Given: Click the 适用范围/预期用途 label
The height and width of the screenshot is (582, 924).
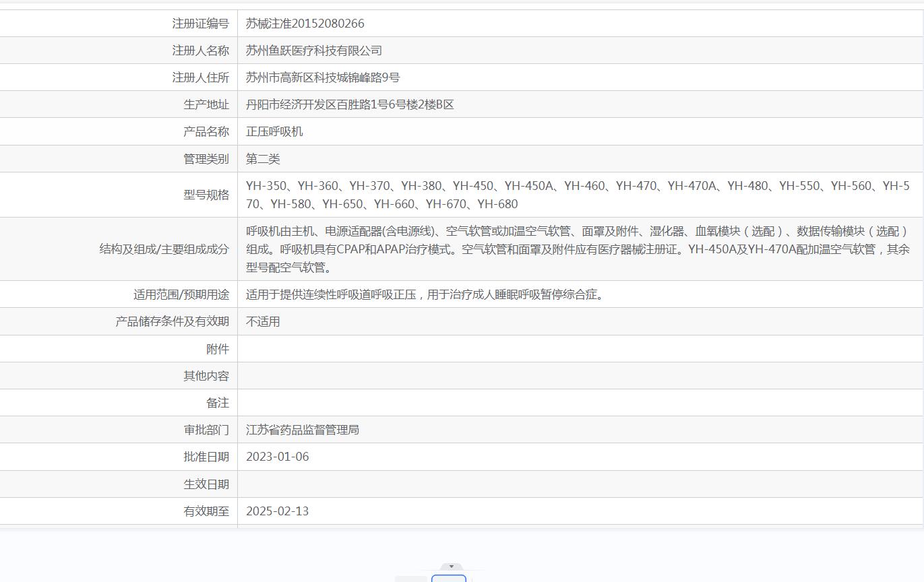Looking at the screenshot, I should pyautogui.click(x=181, y=294).
